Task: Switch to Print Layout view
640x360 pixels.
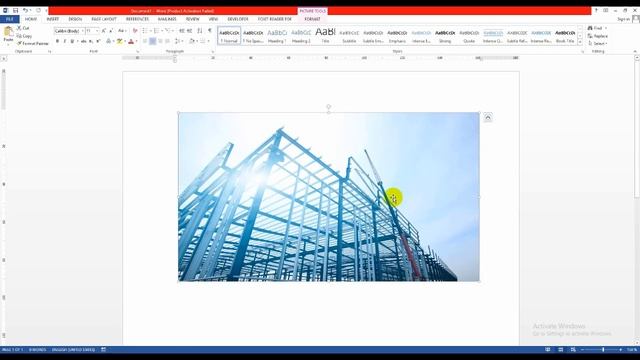Action: (560, 350)
